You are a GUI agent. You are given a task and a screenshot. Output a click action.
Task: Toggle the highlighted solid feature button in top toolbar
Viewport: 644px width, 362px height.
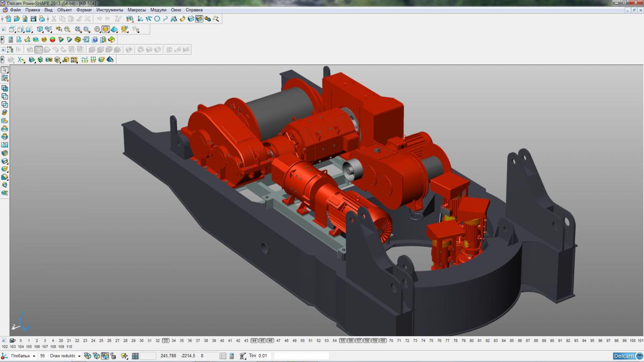click(199, 18)
